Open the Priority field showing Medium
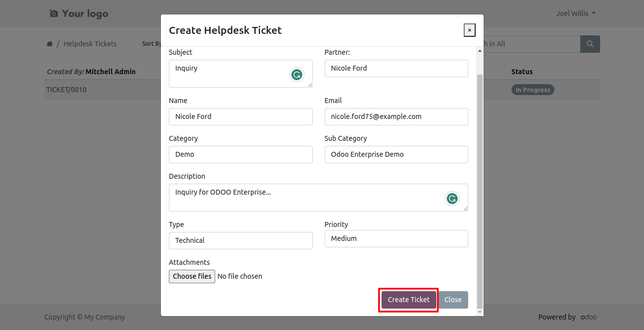 [396, 238]
